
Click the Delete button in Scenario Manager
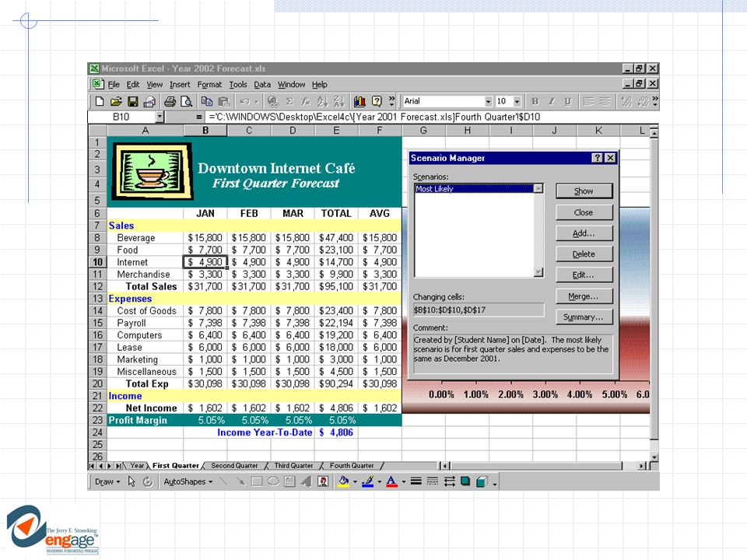click(584, 254)
